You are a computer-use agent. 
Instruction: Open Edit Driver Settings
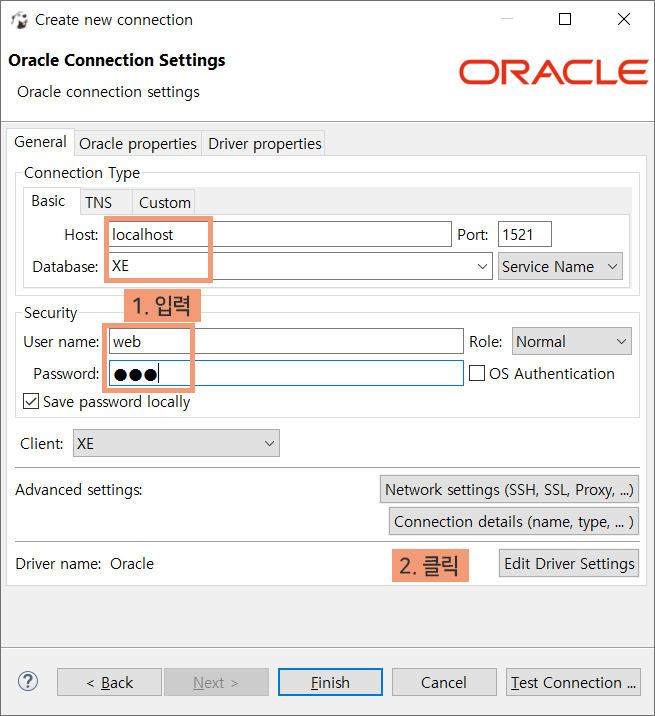coord(569,563)
